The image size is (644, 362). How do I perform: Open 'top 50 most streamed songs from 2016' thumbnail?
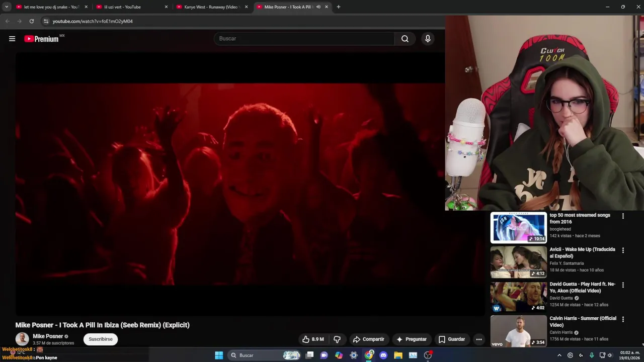click(x=519, y=228)
